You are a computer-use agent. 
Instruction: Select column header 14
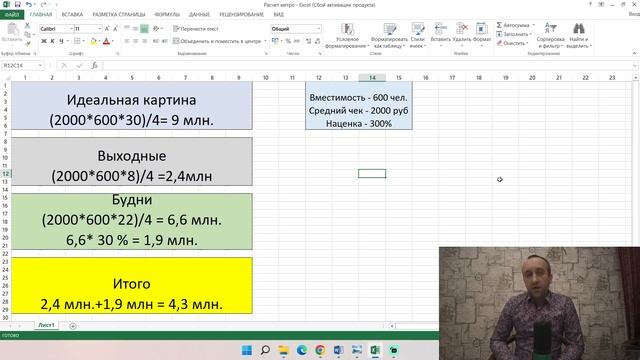click(372, 78)
